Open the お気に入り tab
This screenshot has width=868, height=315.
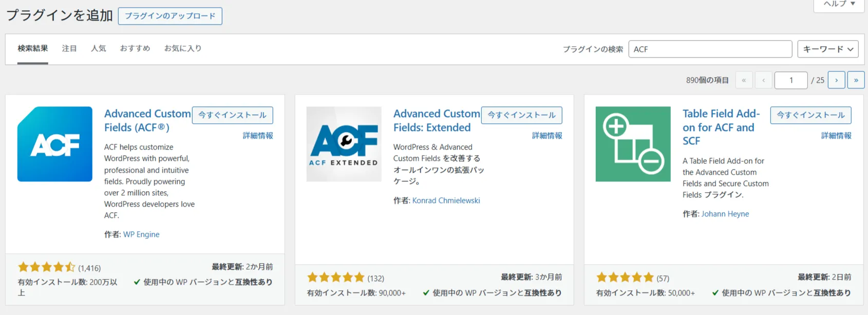pyautogui.click(x=183, y=49)
